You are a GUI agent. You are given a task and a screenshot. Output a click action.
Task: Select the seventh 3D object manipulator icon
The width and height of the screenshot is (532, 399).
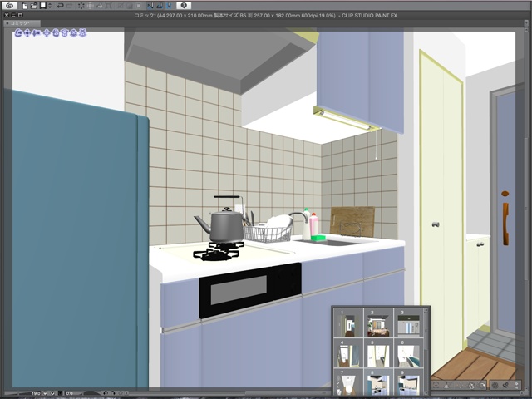coord(73,33)
